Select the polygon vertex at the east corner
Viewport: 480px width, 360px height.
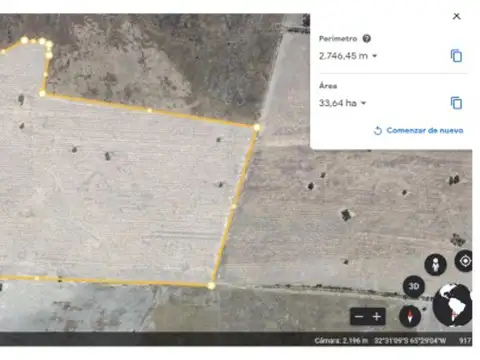(x=257, y=127)
